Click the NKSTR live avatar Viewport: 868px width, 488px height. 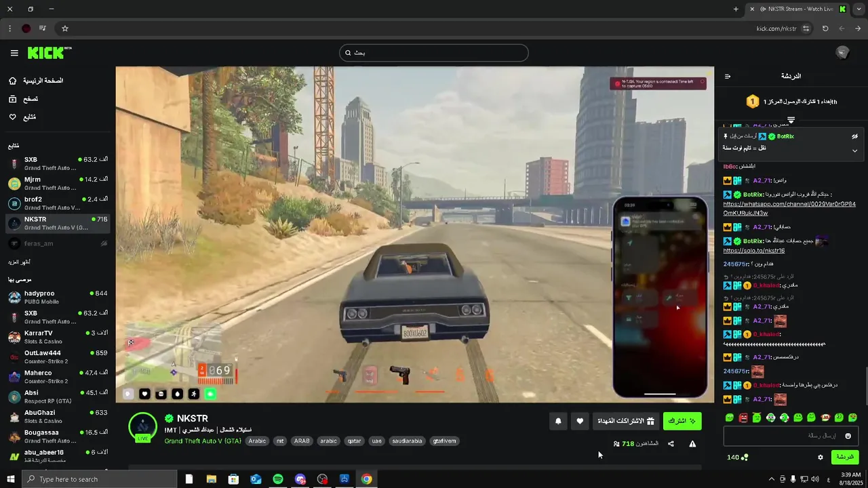tap(143, 427)
